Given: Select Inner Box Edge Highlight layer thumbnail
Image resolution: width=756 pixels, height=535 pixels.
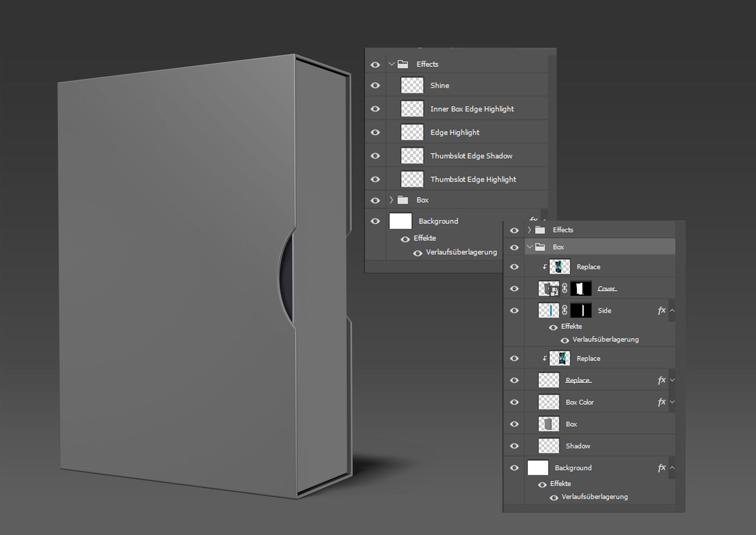Looking at the screenshot, I should [x=412, y=109].
